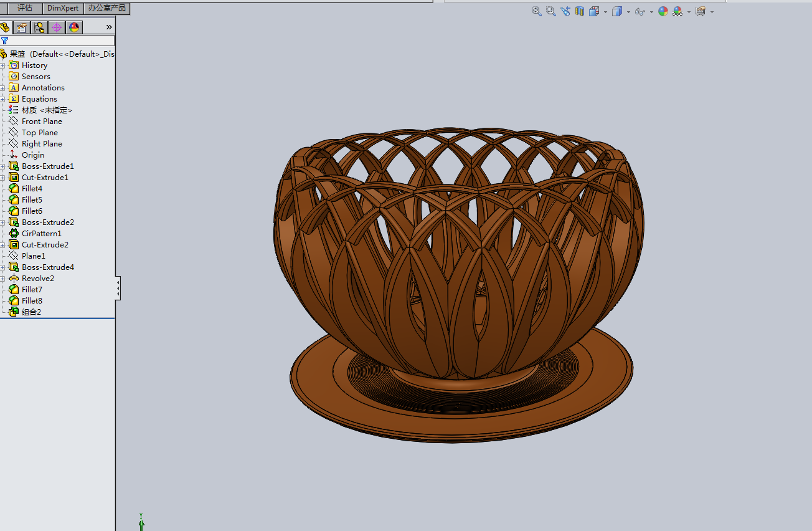The height and width of the screenshot is (531, 812).
Task: Open the Display Style dropdown arrow
Action: pos(628,12)
